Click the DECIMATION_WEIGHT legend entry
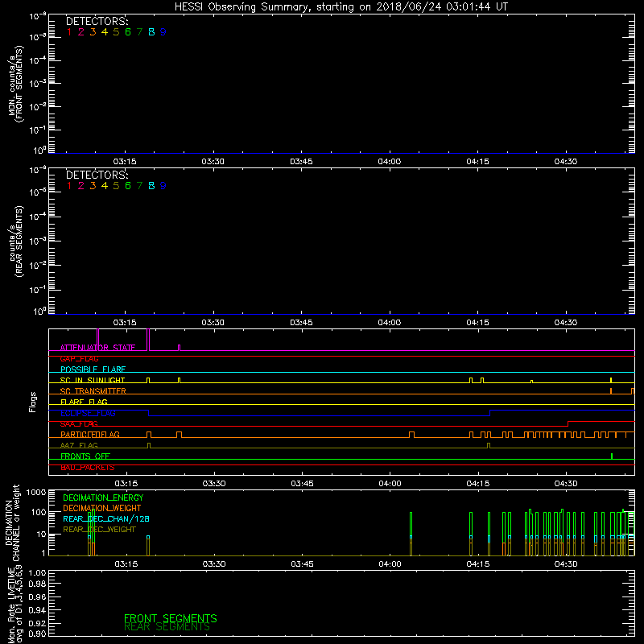This screenshot has height=644, width=644. point(102,508)
